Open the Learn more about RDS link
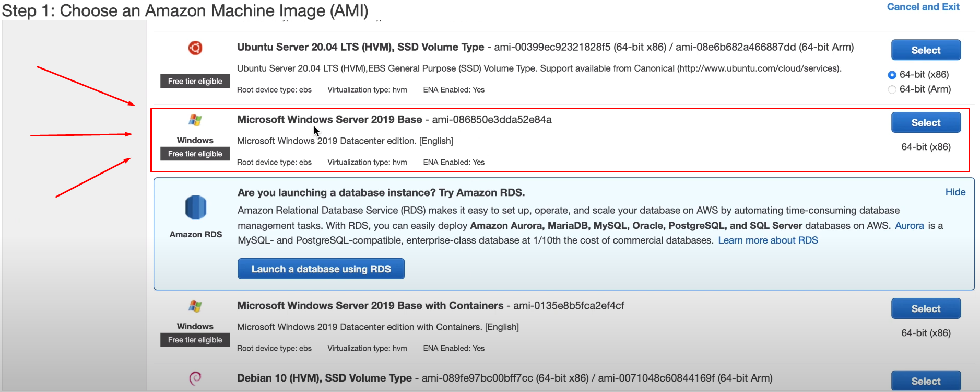Image resolution: width=980 pixels, height=392 pixels. [768, 240]
